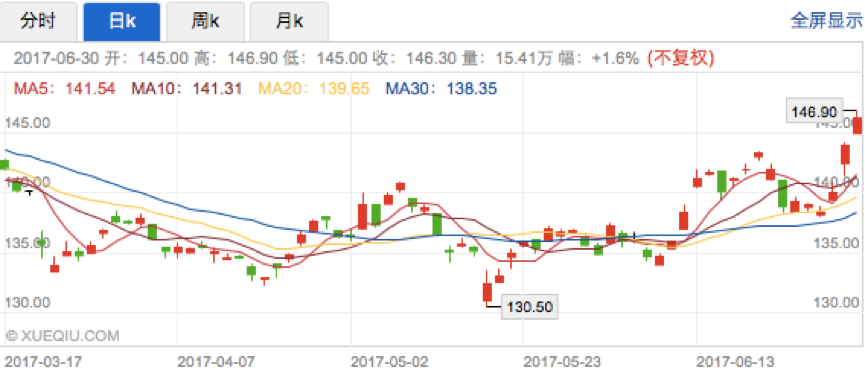Click the MA20: 139.65 indicator label
The width and height of the screenshot is (865, 376).
(314, 88)
